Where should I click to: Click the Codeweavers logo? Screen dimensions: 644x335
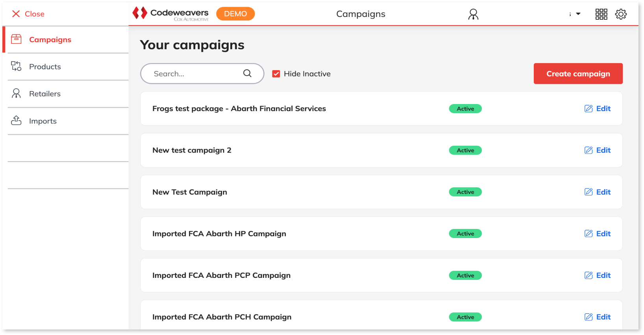click(x=170, y=14)
